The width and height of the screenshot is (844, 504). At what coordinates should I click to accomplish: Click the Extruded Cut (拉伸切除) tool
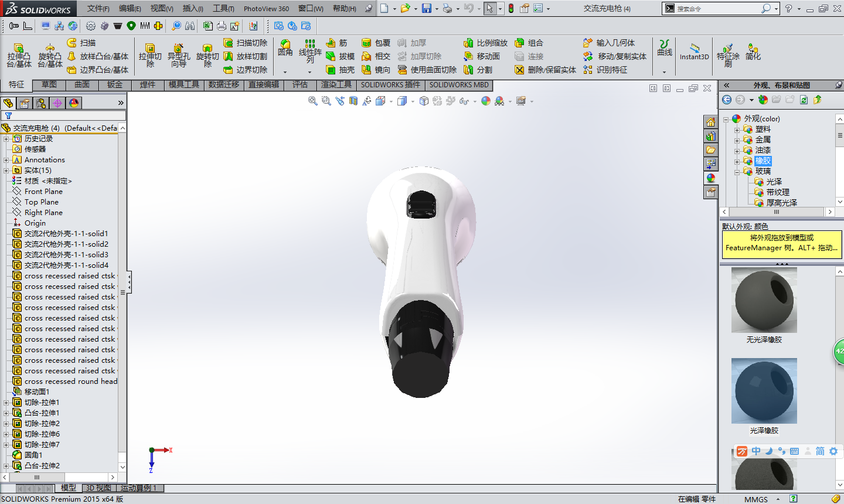[150, 56]
